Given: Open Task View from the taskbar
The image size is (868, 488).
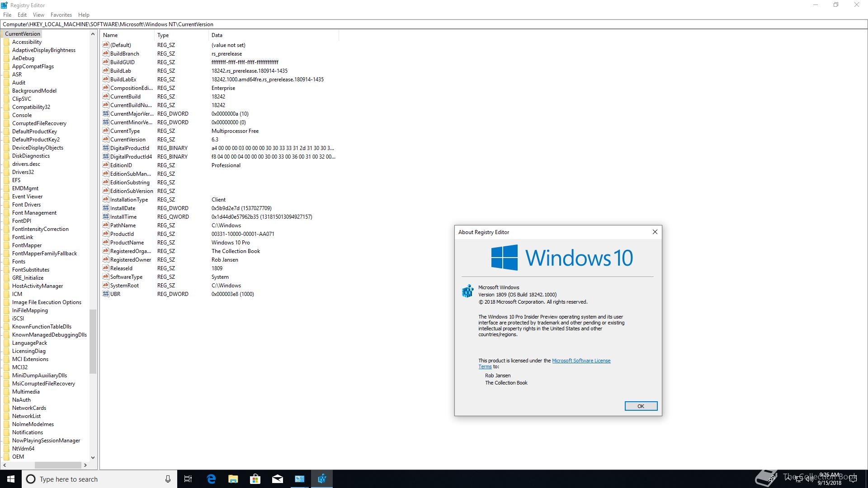Looking at the screenshot, I should [188, 479].
